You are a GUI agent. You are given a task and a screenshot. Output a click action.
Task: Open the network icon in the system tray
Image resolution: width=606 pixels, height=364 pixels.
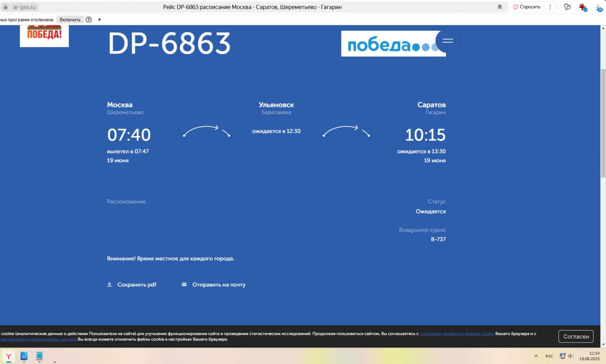(562, 356)
